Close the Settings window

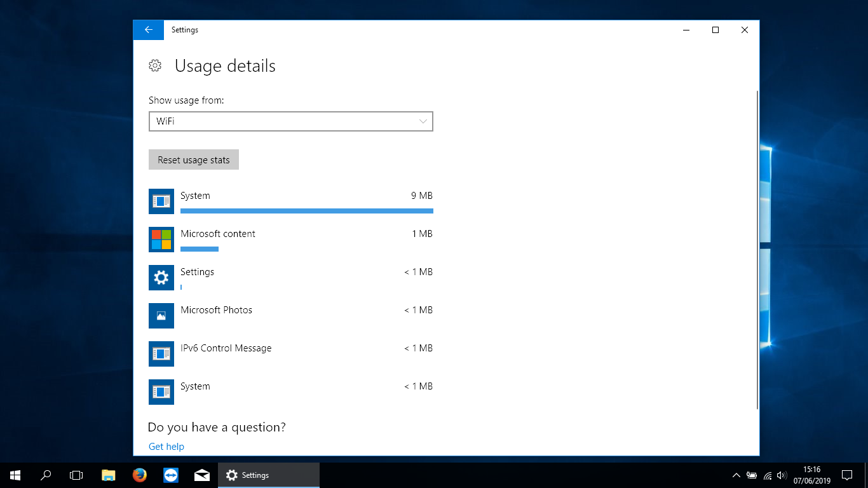click(745, 30)
